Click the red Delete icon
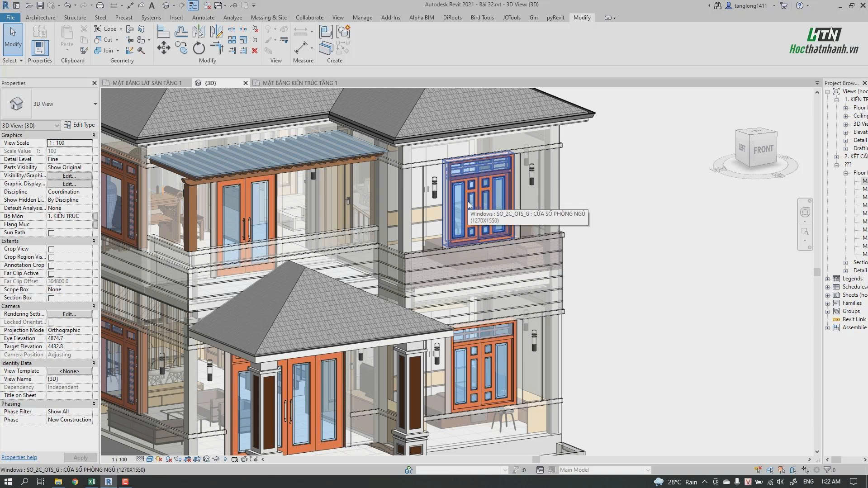 click(x=255, y=51)
